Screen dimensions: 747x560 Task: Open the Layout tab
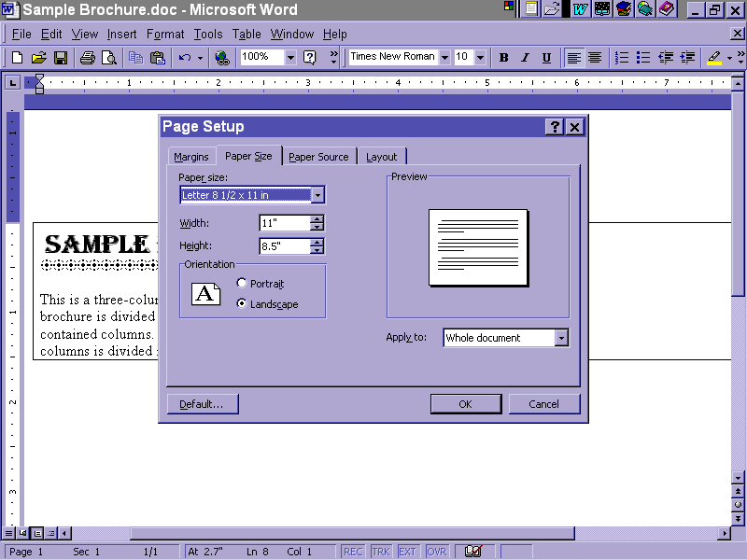click(x=381, y=157)
